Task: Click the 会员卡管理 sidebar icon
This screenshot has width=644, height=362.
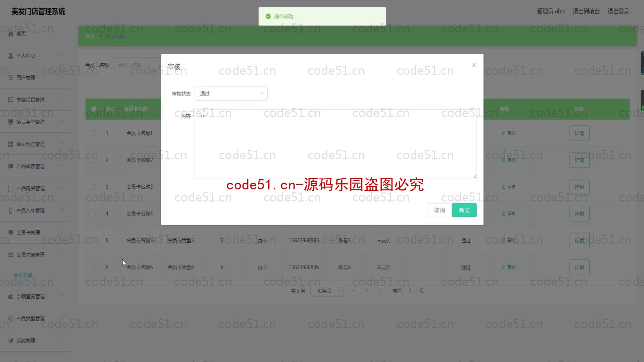Action: tap(11, 233)
